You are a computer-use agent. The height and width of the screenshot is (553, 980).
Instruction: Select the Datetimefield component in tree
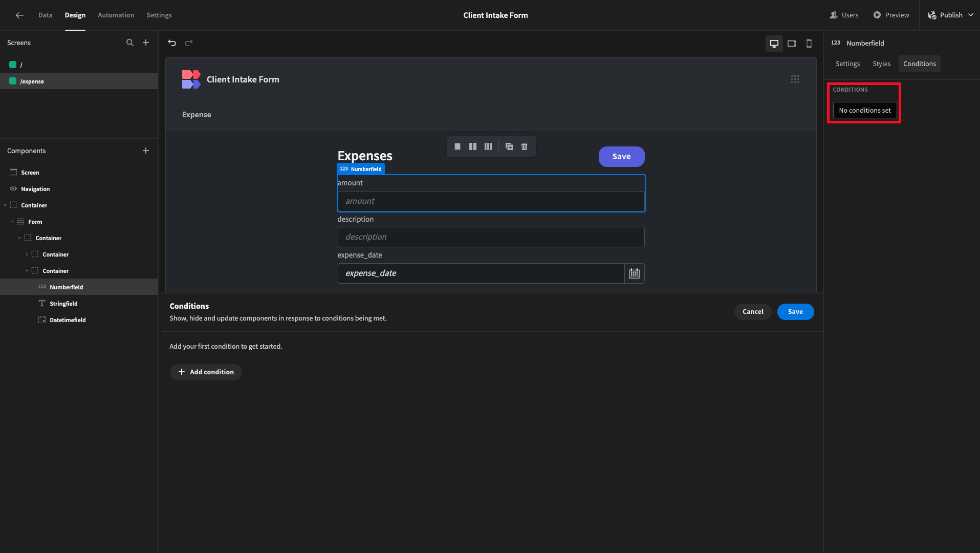pyautogui.click(x=79, y=320)
